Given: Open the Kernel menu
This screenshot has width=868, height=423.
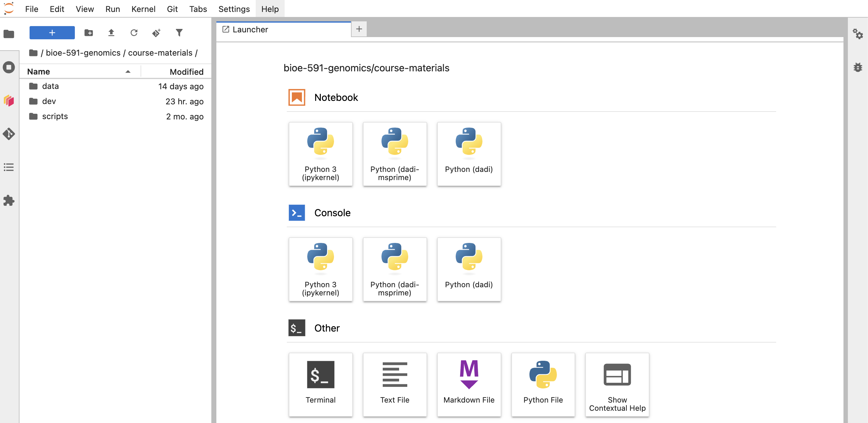Looking at the screenshot, I should click(143, 9).
